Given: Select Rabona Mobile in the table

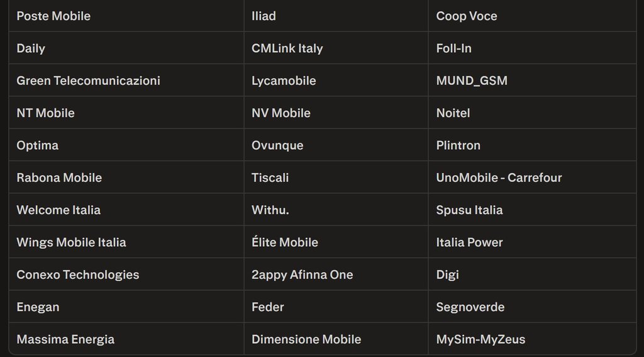Looking at the screenshot, I should click(x=59, y=178).
